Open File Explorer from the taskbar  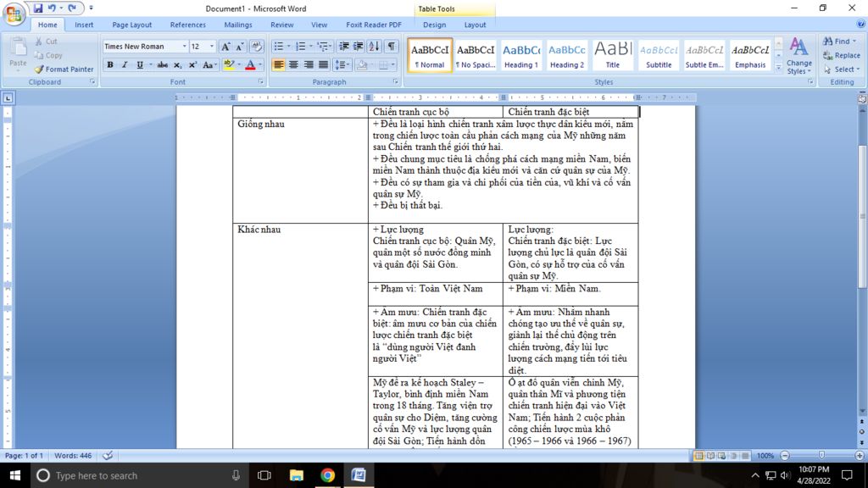click(x=296, y=475)
